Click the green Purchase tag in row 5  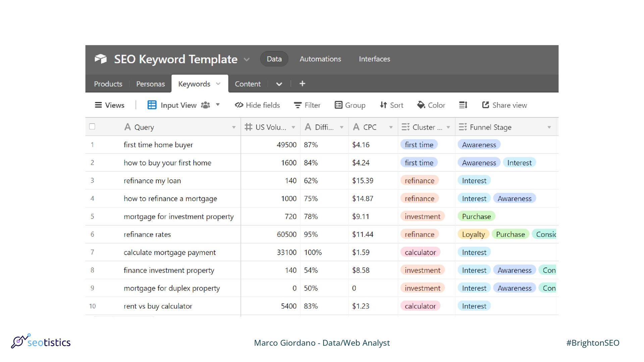tap(476, 217)
